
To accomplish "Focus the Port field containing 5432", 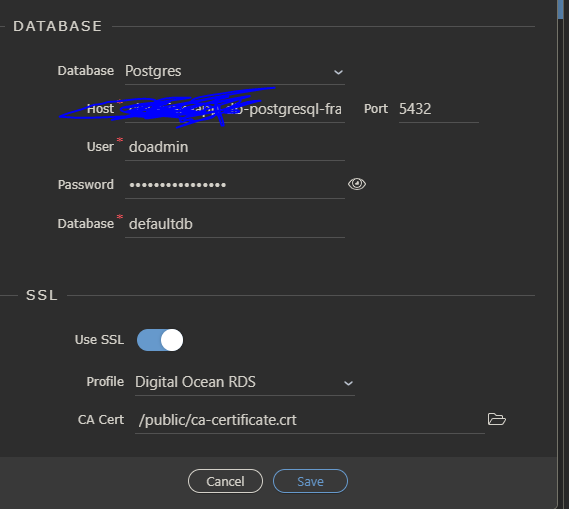I will click(x=439, y=109).
